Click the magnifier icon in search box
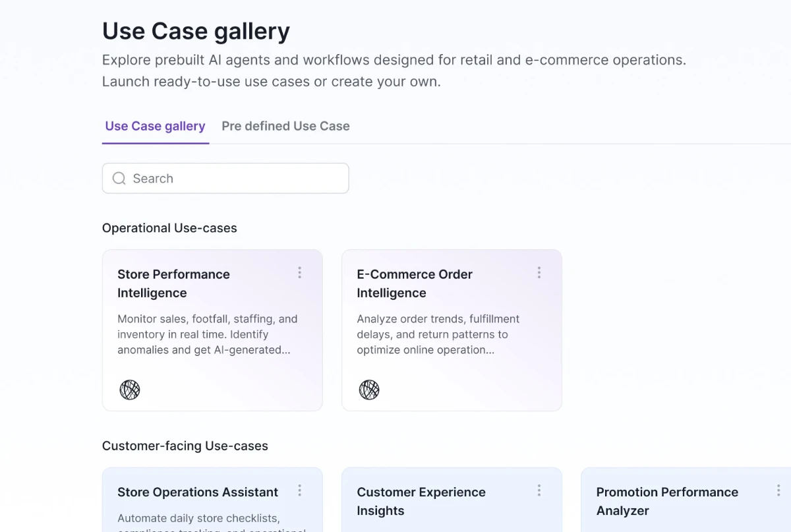 (119, 179)
